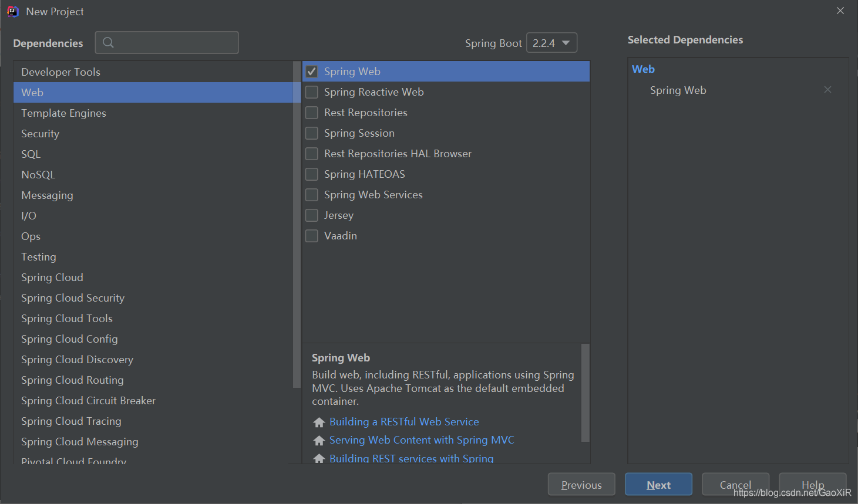Open the Spring Boot version dropdown

pyautogui.click(x=551, y=43)
